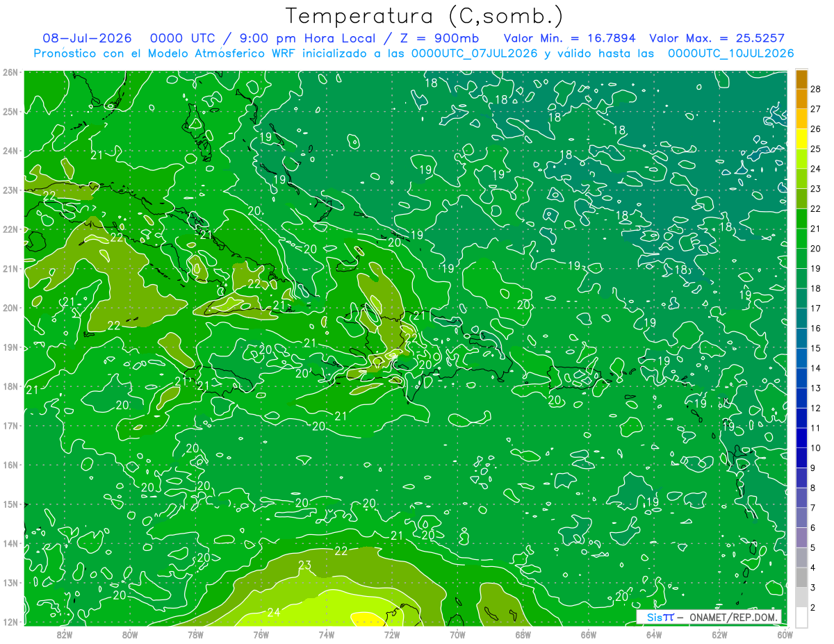Click the "82W" longitude axis label
This screenshot has height=644, width=834.
(x=65, y=634)
